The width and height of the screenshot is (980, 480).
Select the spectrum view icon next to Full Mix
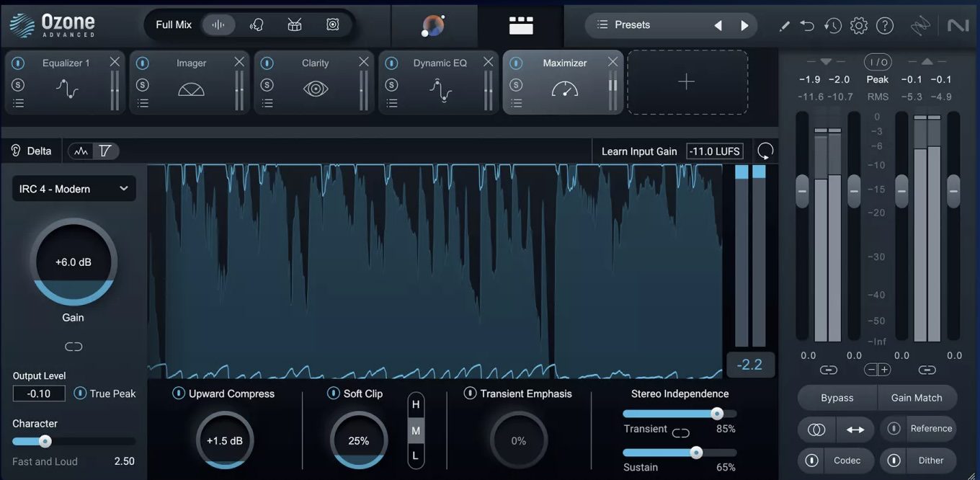pyautogui.click(x=219, y=24)
